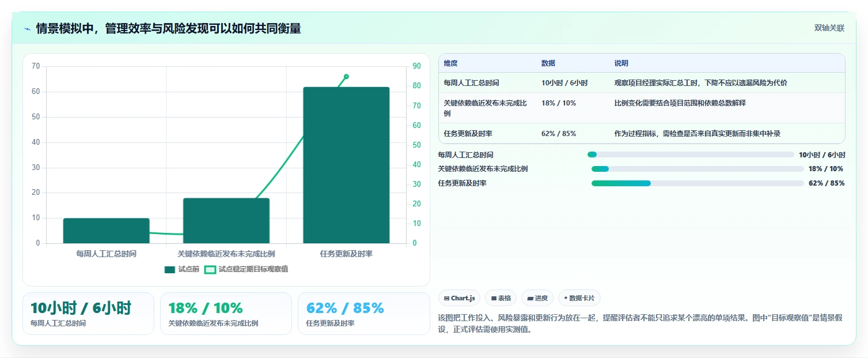This screenshot has height=358, width=868.
Task: Click the footer paragraph starting 该图把工作投入
Action: (x=640, y=323)
